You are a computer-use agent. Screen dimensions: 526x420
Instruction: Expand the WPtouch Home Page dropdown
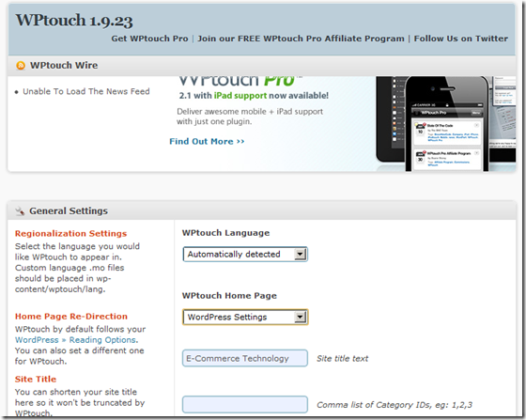(245, 317)
